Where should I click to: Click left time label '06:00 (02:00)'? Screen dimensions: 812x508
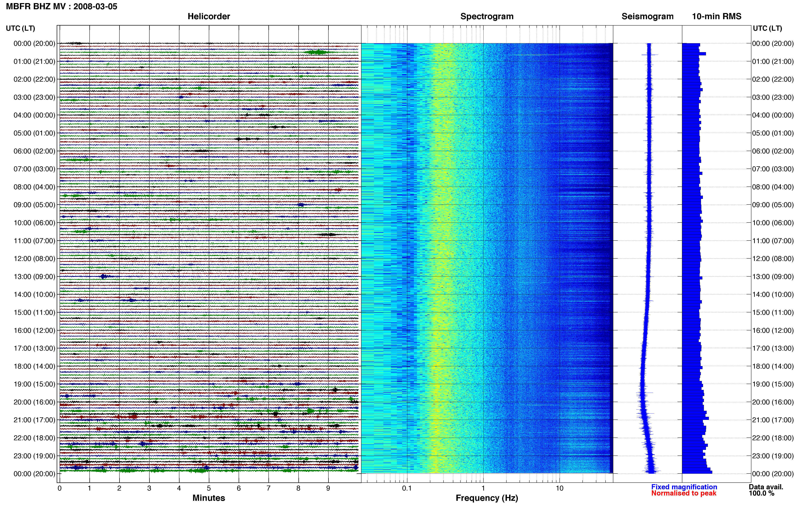coord(34,151)
